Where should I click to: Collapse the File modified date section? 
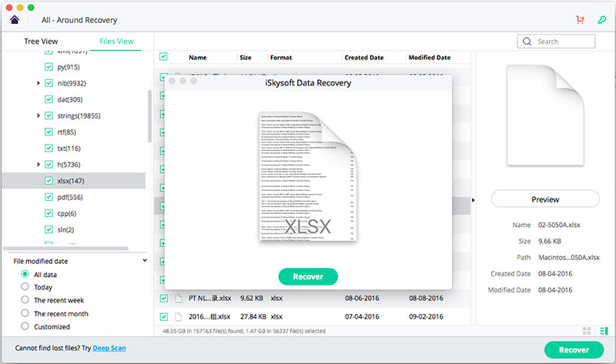point(145,261)
